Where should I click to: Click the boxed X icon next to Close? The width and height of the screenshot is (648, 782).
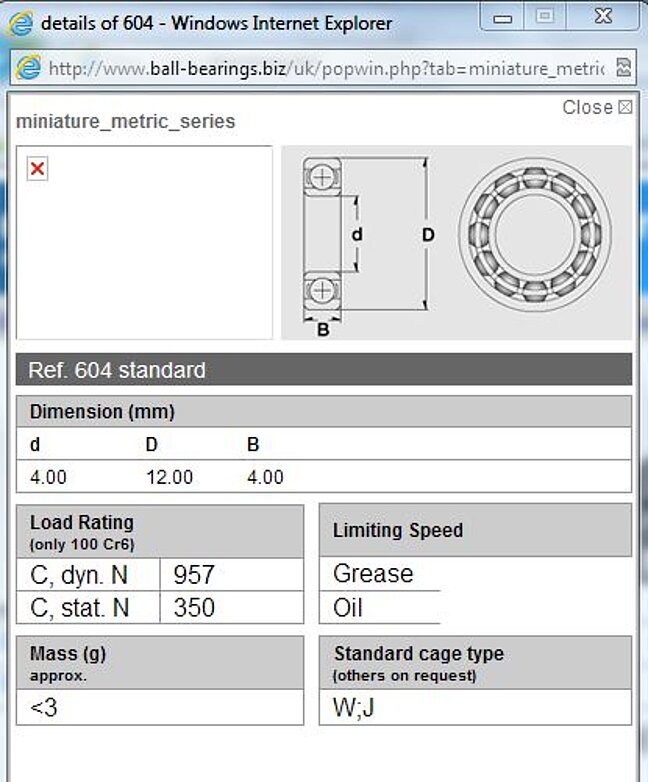point(625,107)
